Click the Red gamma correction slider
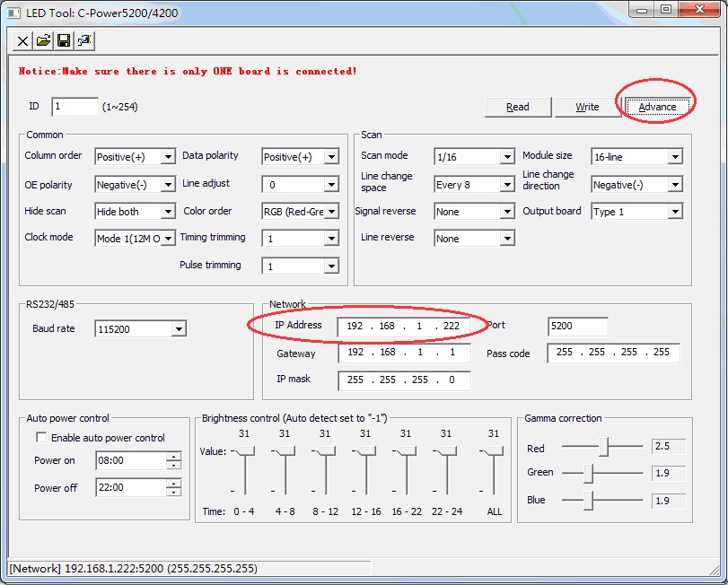 [x=606, y=446]
